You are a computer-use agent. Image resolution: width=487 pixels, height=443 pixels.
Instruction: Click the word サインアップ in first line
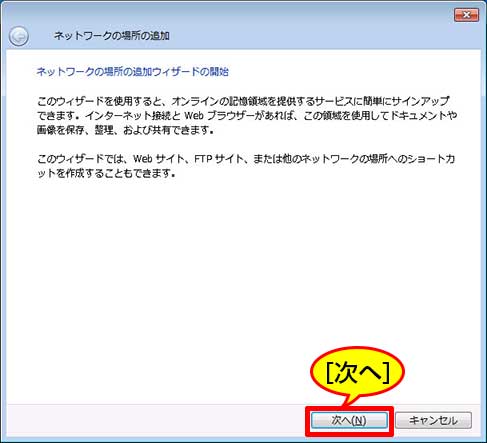(420, 101)
